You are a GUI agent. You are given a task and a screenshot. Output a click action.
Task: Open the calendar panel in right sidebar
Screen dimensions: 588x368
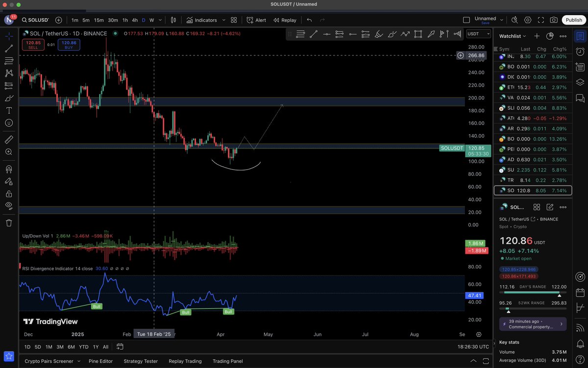coord(580,293)
